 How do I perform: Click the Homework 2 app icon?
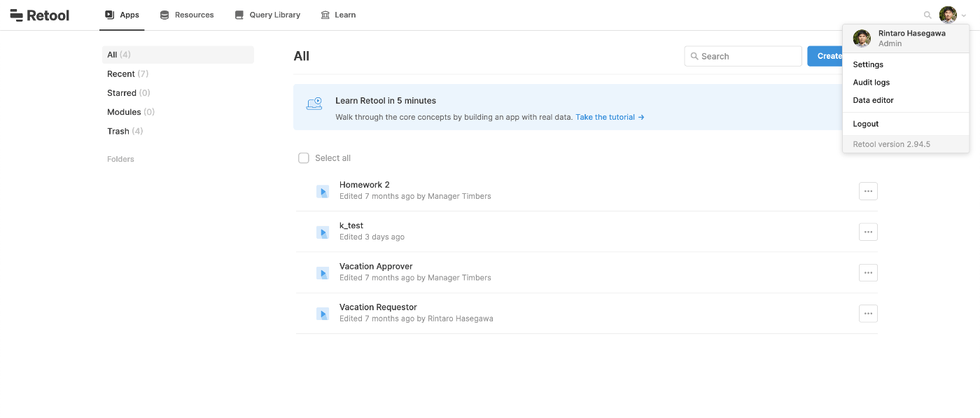pyautogui.click(x=323, y=191)
